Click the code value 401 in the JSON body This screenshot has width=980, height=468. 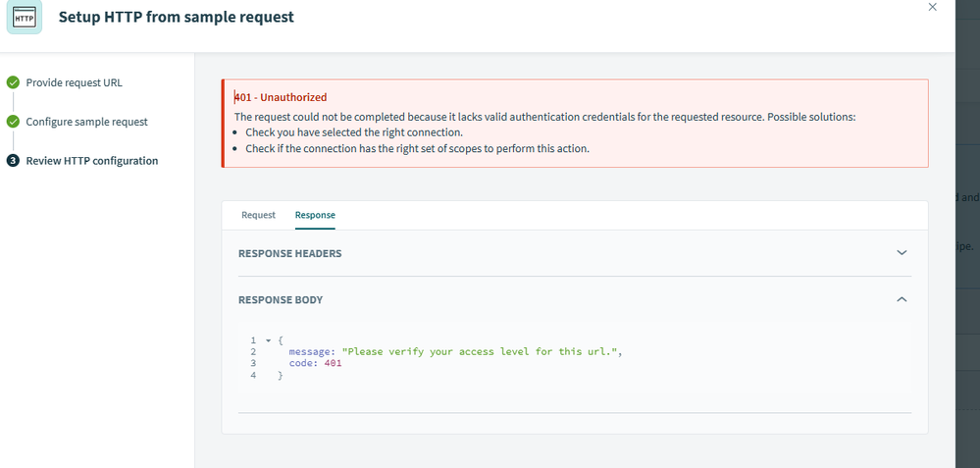point(333,364)
